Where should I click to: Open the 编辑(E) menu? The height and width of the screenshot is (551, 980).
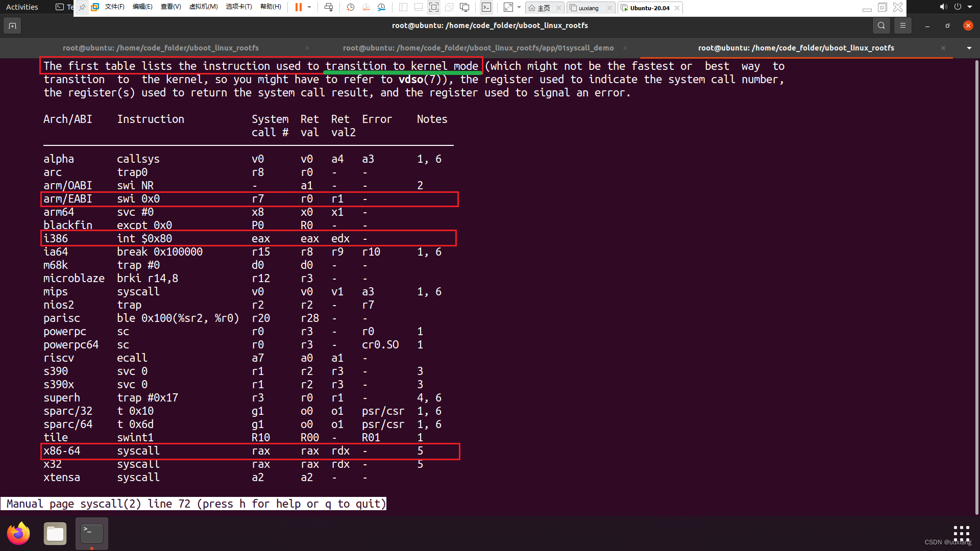tap(143, 7)
